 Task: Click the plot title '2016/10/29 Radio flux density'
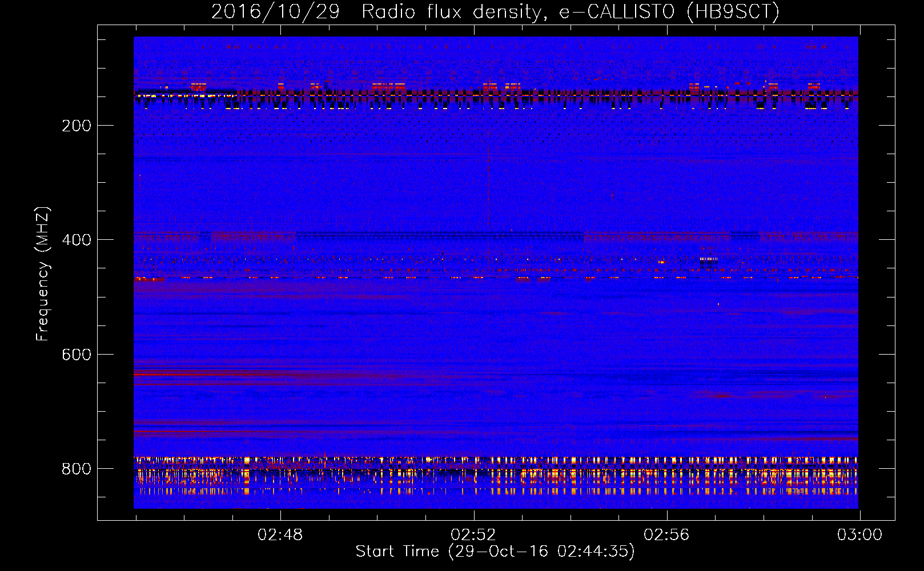pos(495,11)
